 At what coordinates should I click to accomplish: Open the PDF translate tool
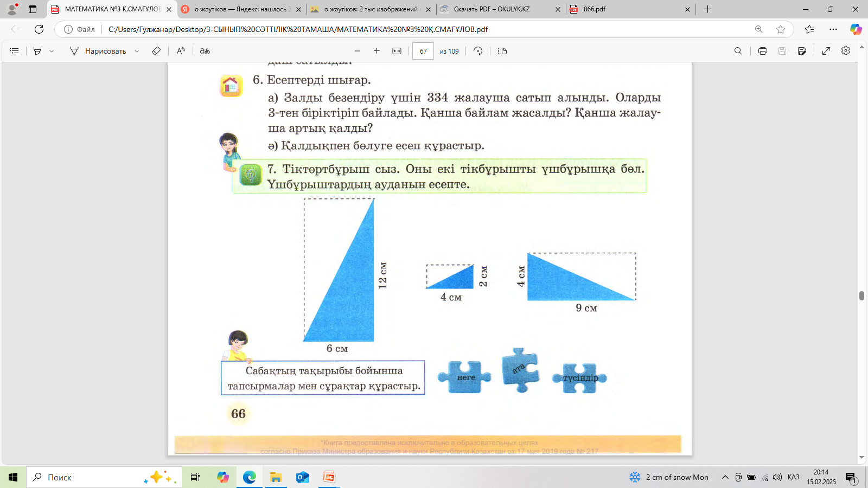[x=205, y=51]
